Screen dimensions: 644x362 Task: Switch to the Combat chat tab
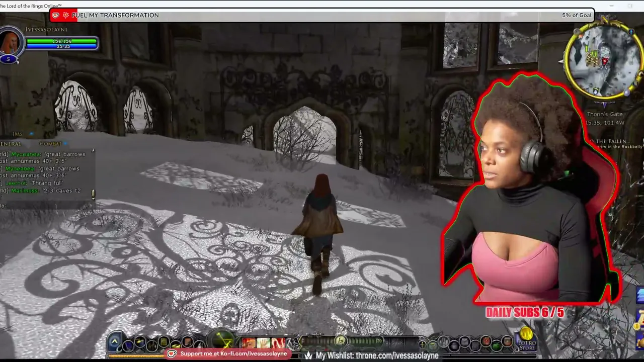tap(50, 144)
